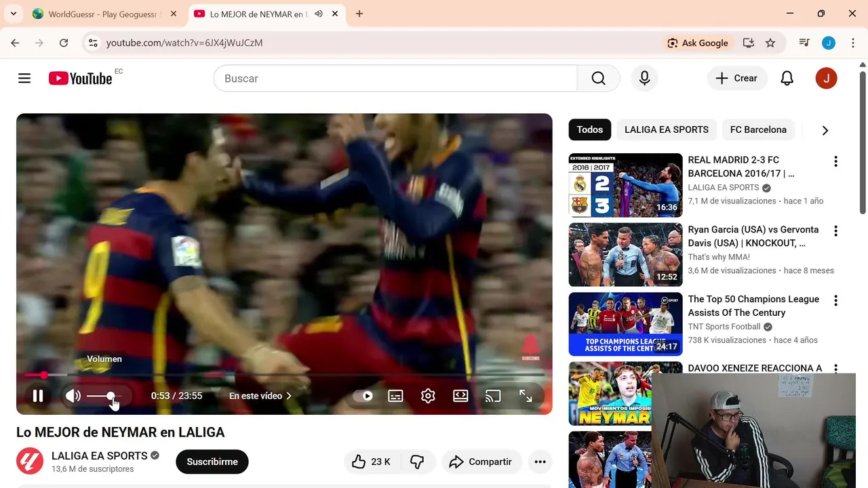Open DAVOO XENEIZE REACCIONA video title
868x488 pixels.
pos(755,368)
